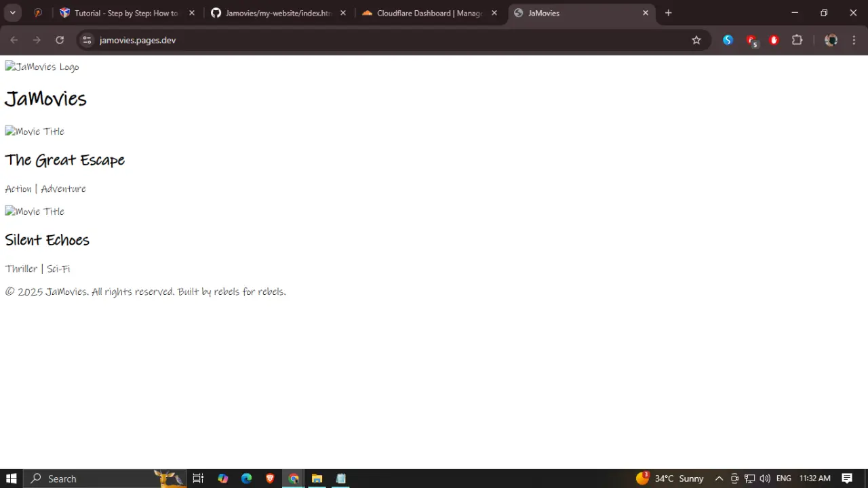Open the red extension with badge 5

click(751, 41)
